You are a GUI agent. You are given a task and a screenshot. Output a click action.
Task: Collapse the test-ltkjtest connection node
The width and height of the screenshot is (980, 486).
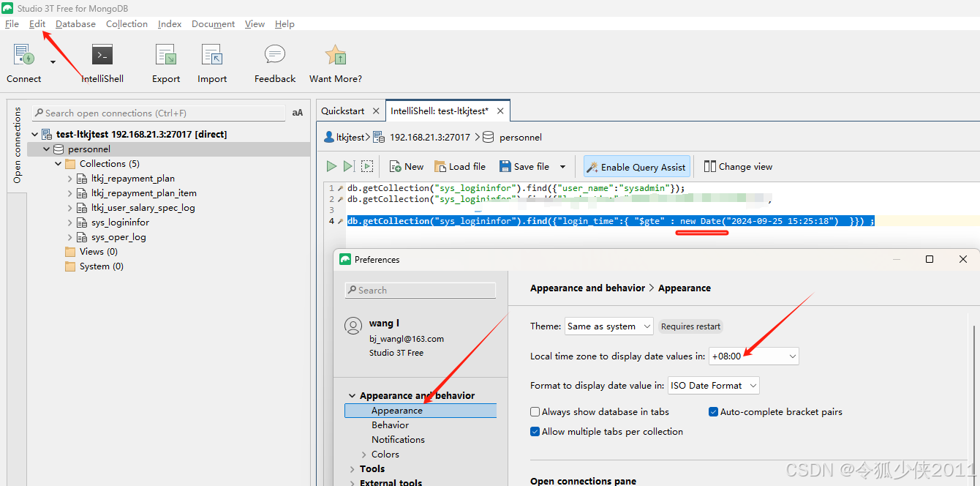[35, 134]
